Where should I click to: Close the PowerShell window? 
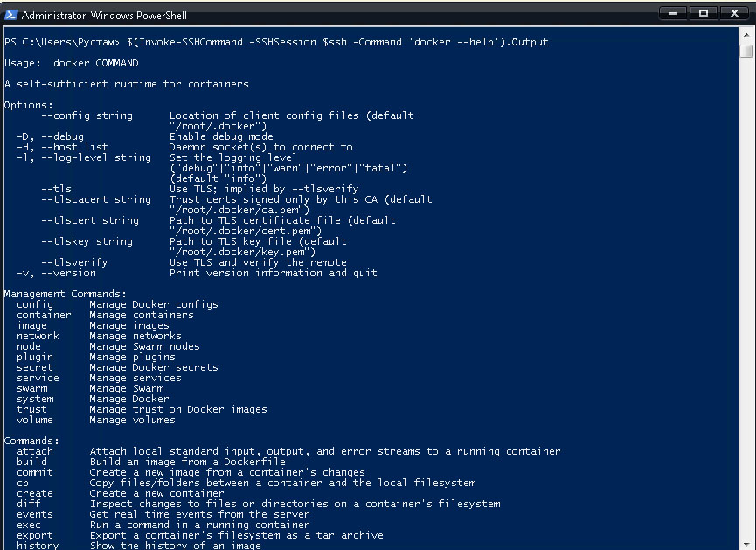pyautogui.click(x=735, y=15)
